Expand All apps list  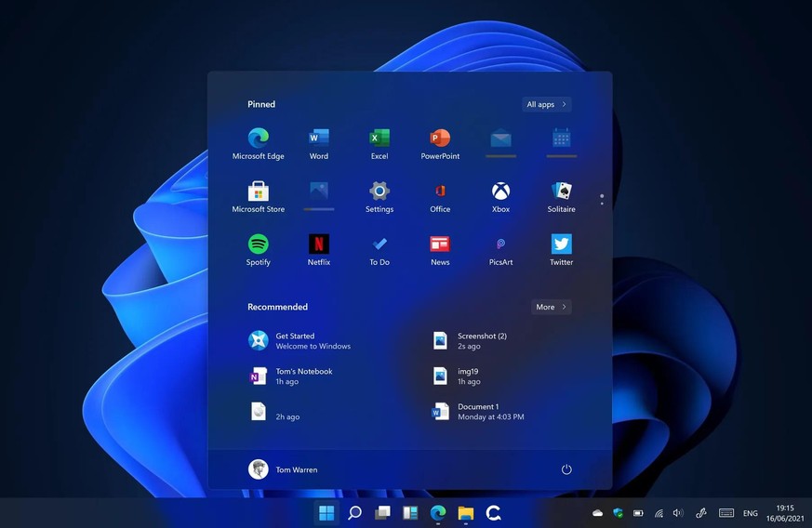[x=546, y=104]
